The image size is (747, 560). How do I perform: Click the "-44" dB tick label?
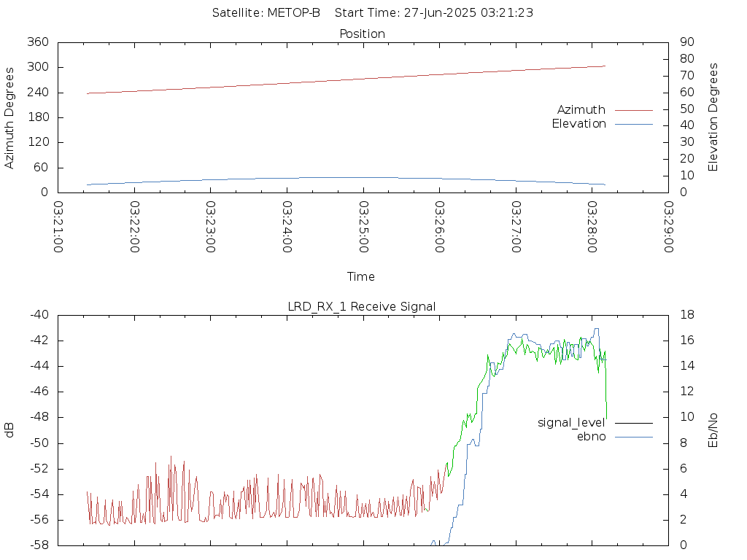39,366
